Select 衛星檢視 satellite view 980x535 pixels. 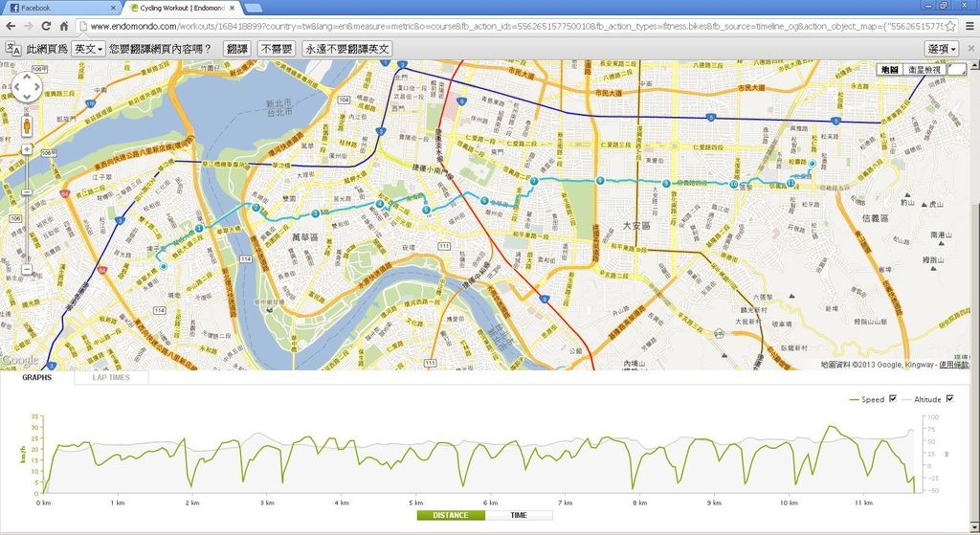pos(924,70)
